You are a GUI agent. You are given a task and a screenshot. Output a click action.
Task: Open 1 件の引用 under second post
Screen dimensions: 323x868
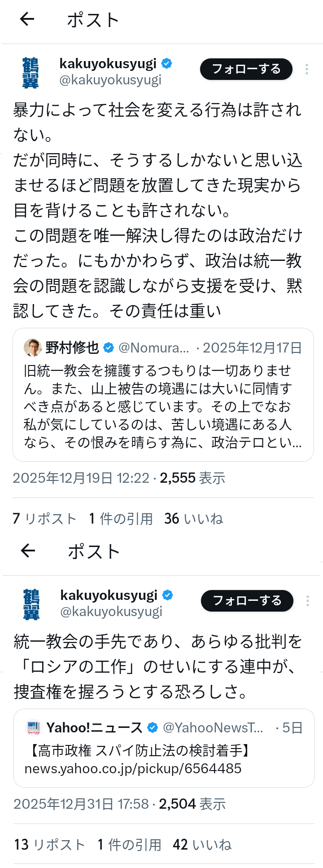click(129, 845)
